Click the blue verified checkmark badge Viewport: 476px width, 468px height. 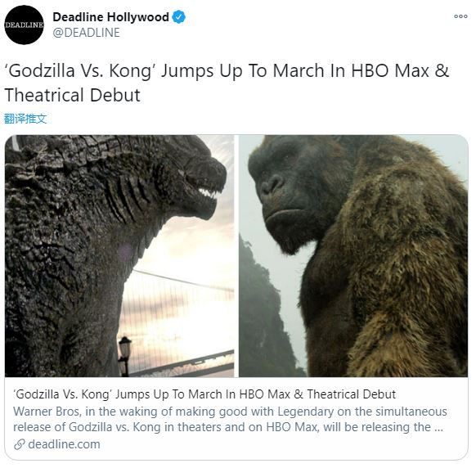coord(179,17)
